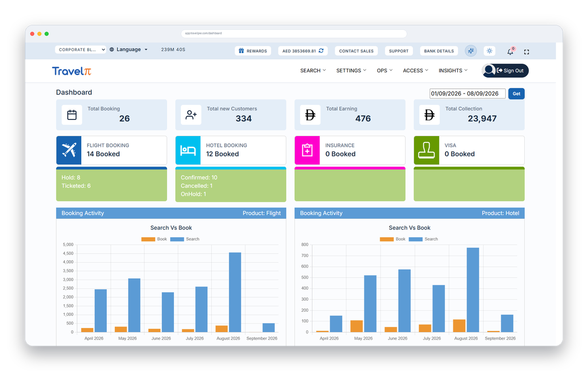
Task: Click the Travelπ logo
Action: pos(72,71)
